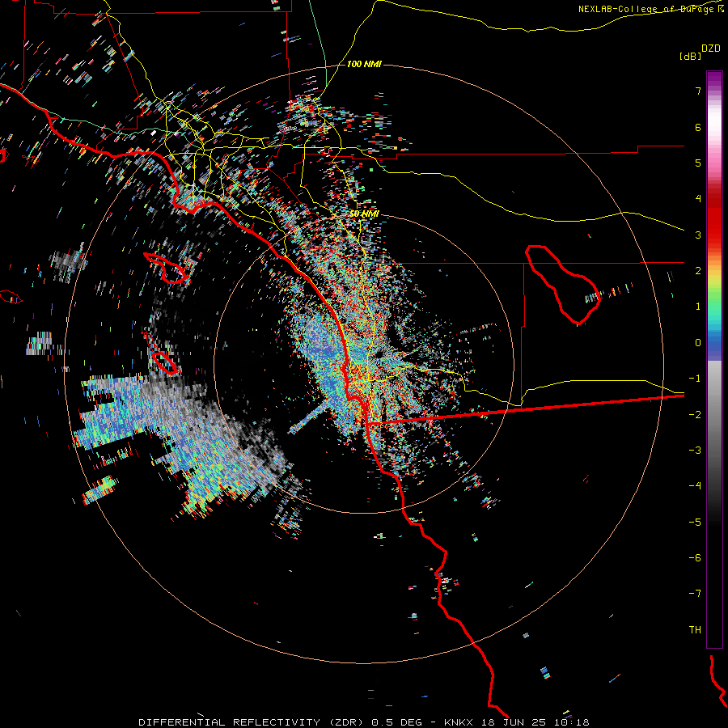This screenshot has width=728, height=728.
Task: Click the 6 value on color scale
Action: click(698, 127)
